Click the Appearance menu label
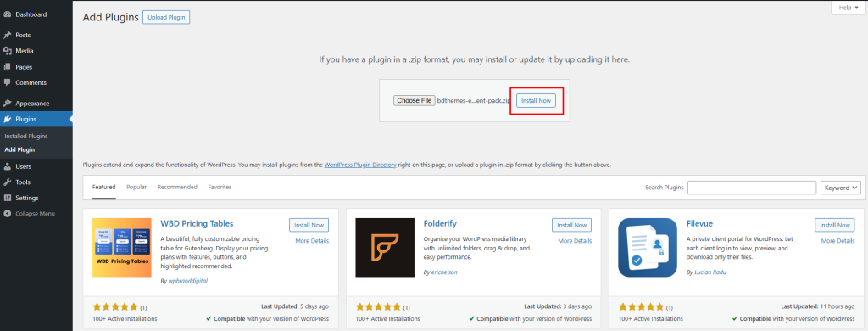The width and height of the screenshot is (868, 331). click(x=33, y=104)
